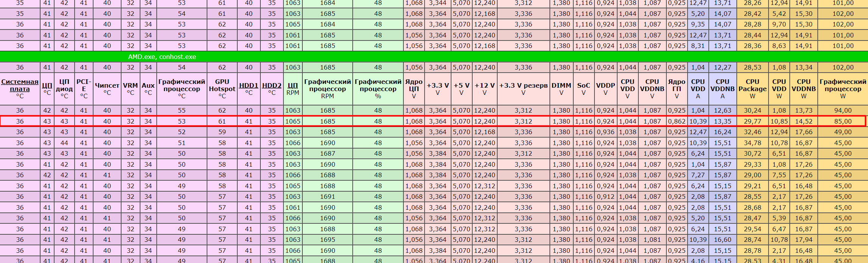Open the underlined HDD2 header link
Viewport: 868px width, 263px height.
point(272,86)
